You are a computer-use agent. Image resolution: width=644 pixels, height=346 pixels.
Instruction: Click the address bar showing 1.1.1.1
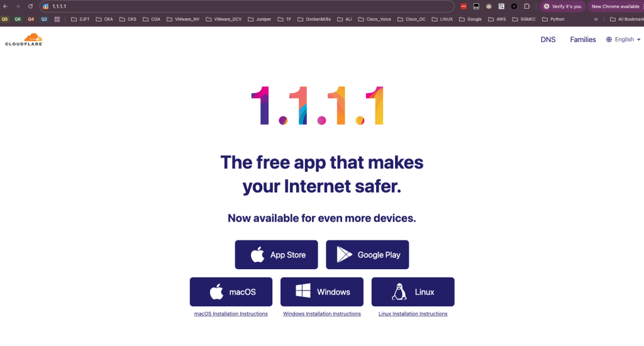[247, 6]
